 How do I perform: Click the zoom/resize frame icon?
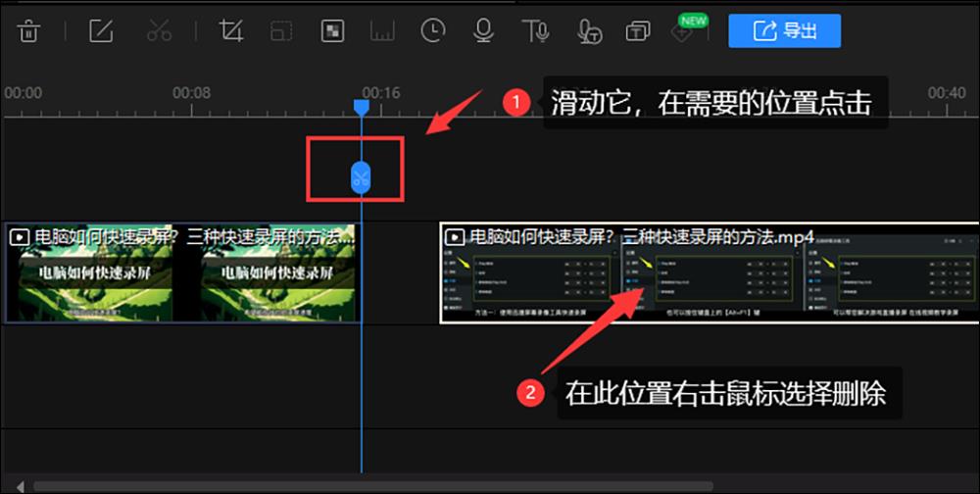[281, 31]
